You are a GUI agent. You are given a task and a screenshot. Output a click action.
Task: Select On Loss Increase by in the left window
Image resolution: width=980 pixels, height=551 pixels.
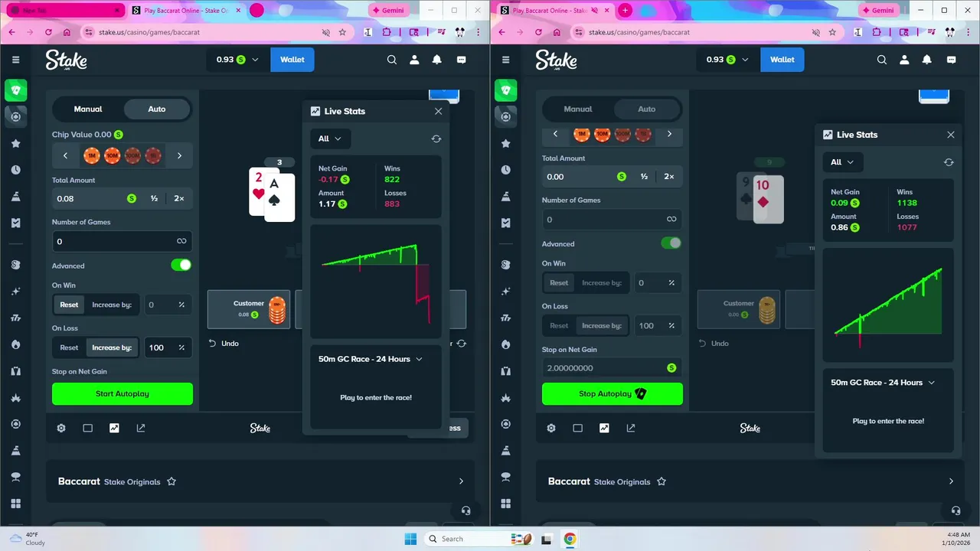point(112,347)
